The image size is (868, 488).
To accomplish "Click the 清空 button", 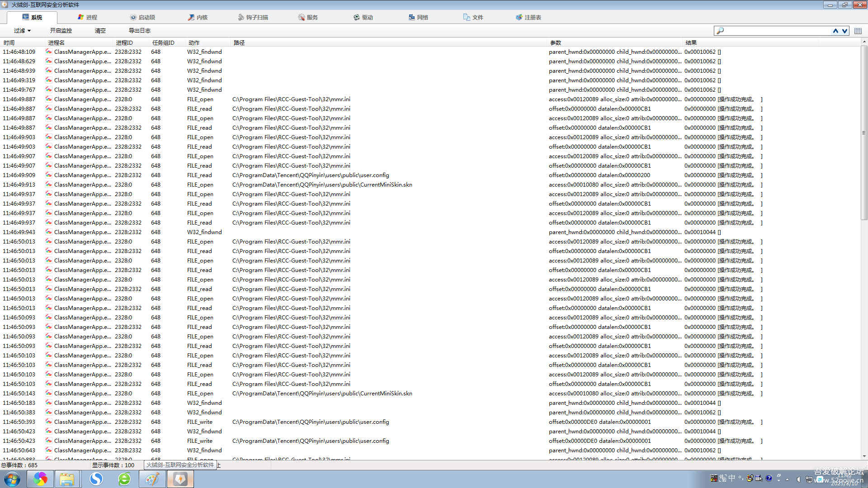I will (100, 30).
